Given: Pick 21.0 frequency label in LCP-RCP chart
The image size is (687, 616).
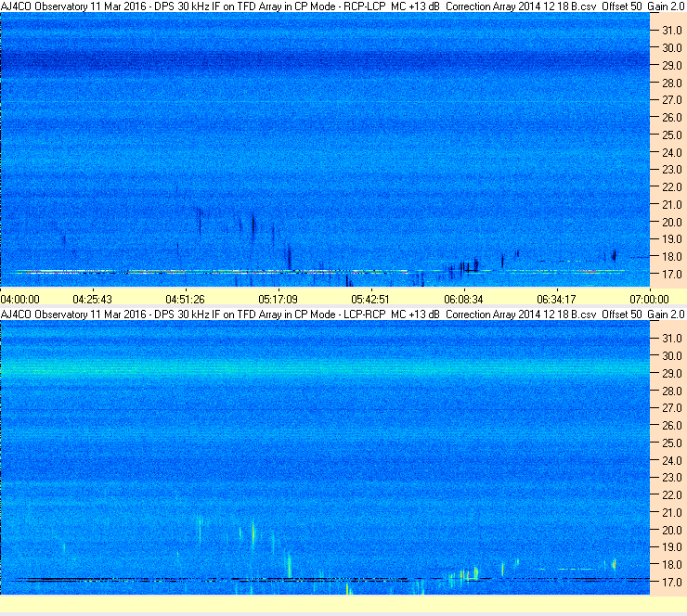Looking at the screenshot, I should [x=671, y=513].
